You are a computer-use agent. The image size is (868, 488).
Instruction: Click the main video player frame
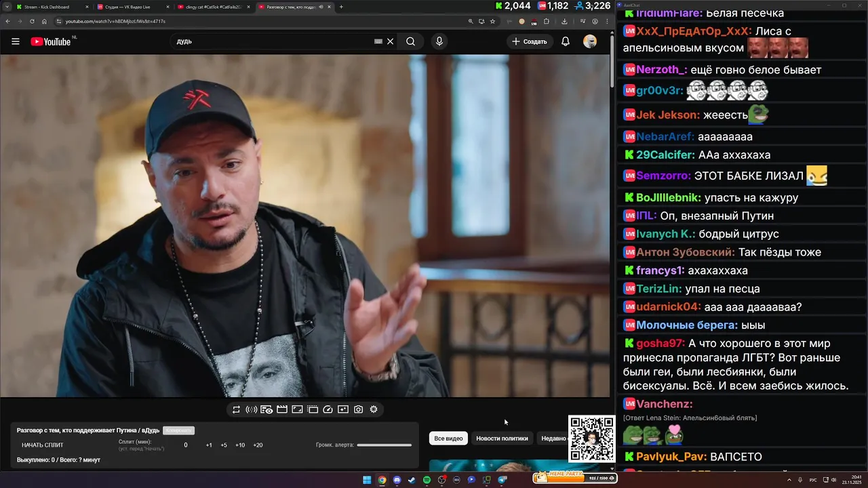tap(305, 226)
